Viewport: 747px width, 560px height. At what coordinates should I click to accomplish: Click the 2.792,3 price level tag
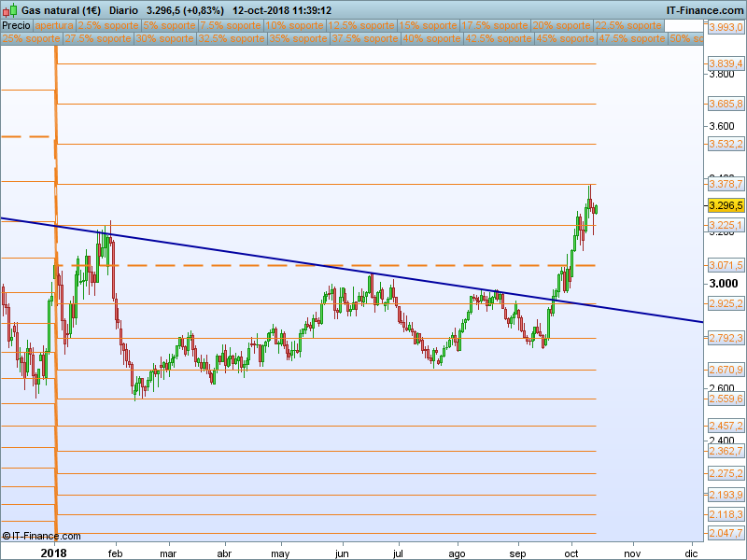[x=726, y=338]
